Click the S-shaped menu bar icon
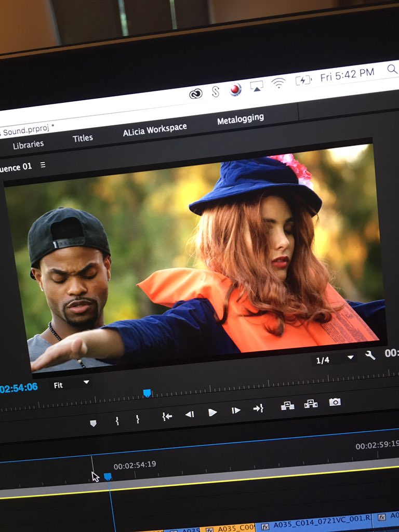This screenshot has height=532, width=399. [x=216, y=91]
